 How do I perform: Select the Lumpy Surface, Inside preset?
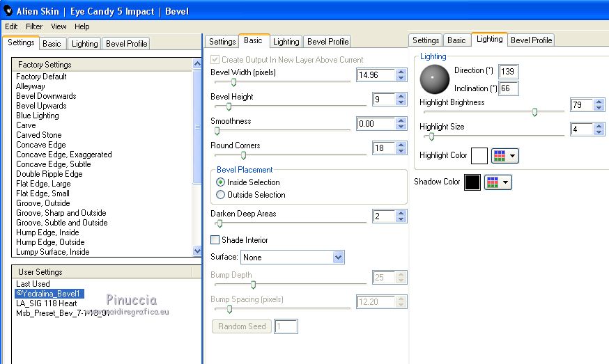click(53, 252)
